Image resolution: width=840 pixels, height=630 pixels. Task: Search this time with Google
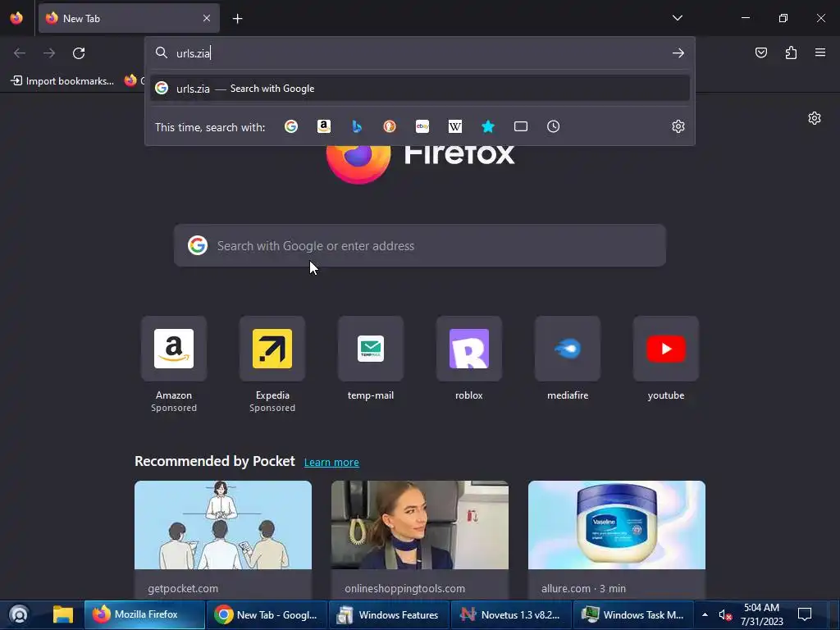point(291,126)
